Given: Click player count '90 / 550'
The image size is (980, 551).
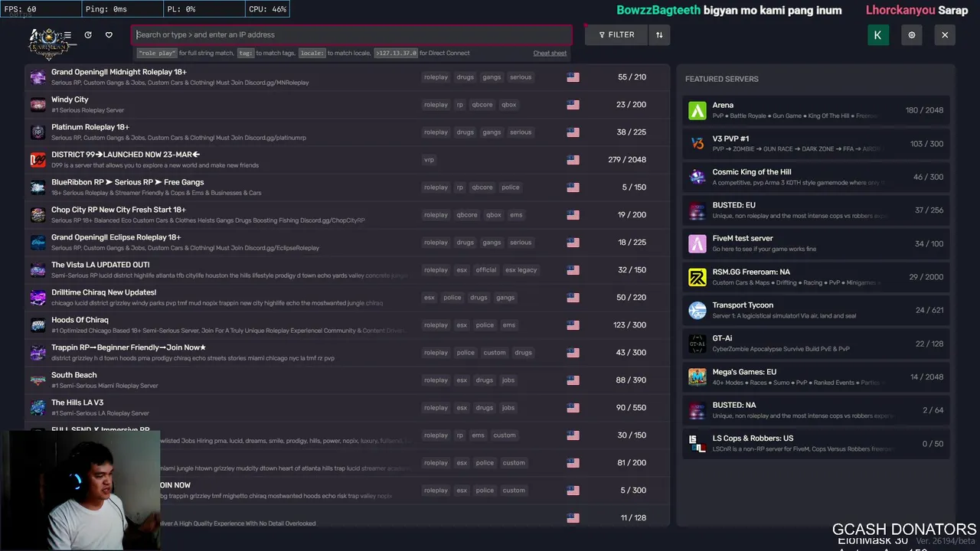Looking at the screenshot, I should 632,408.
